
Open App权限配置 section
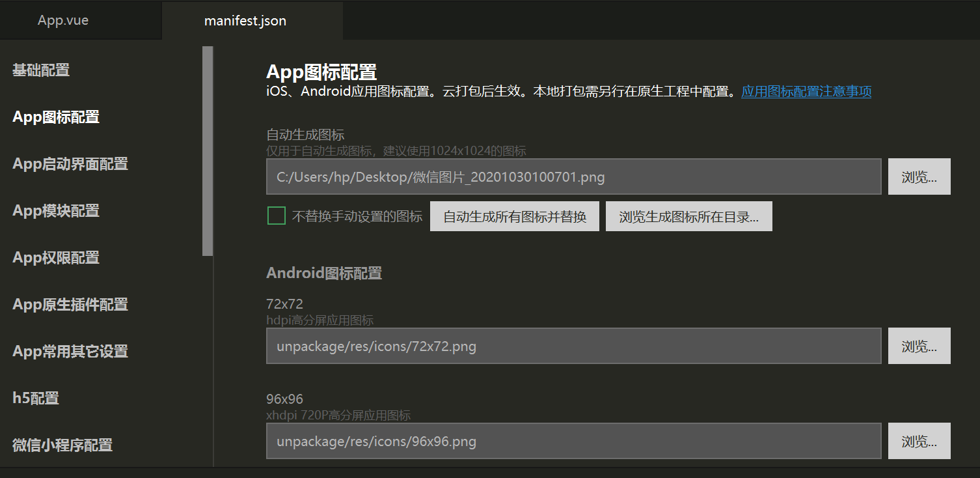point(55,257)
